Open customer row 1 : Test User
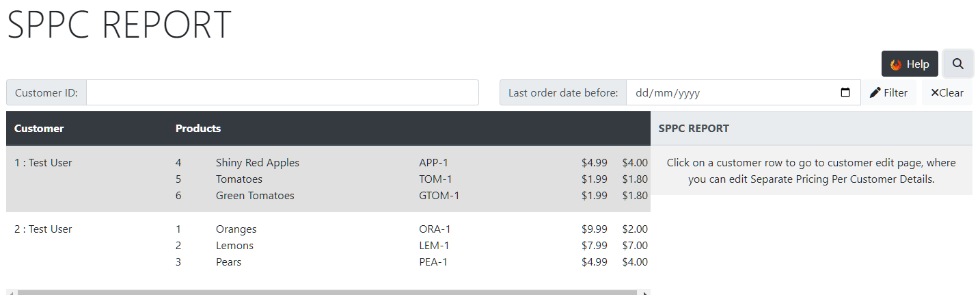This screenshot has width=980, height=295. point(328,179)
